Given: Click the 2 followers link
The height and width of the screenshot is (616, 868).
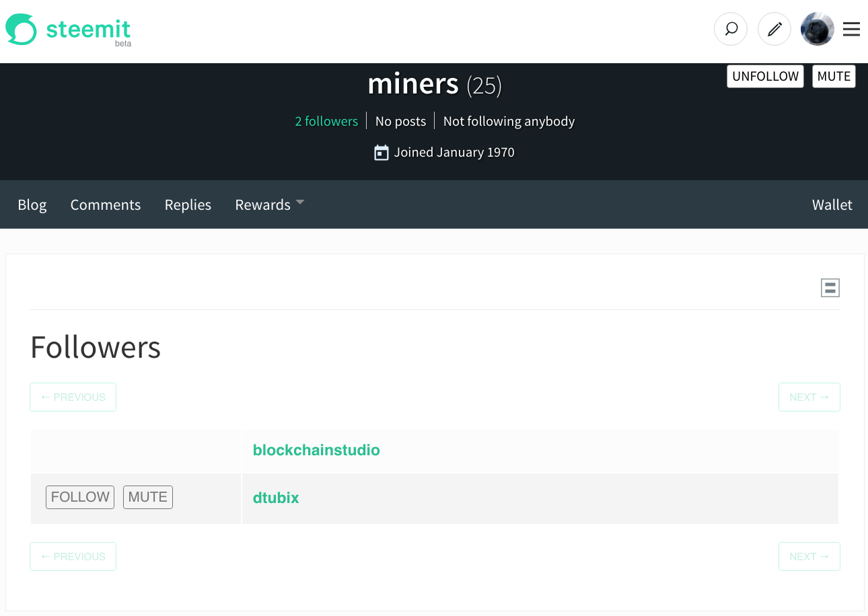Looking at the screenshot, I should [326, 121].
